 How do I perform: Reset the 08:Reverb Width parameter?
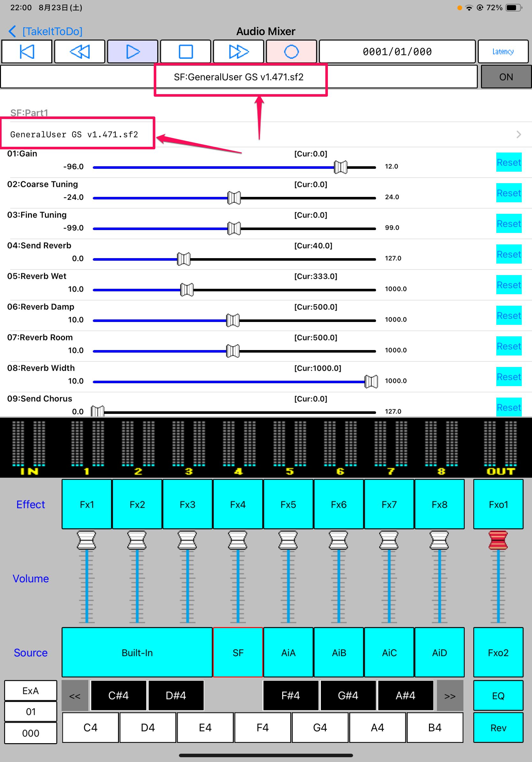pyautogui.click(x=509, y=377)
